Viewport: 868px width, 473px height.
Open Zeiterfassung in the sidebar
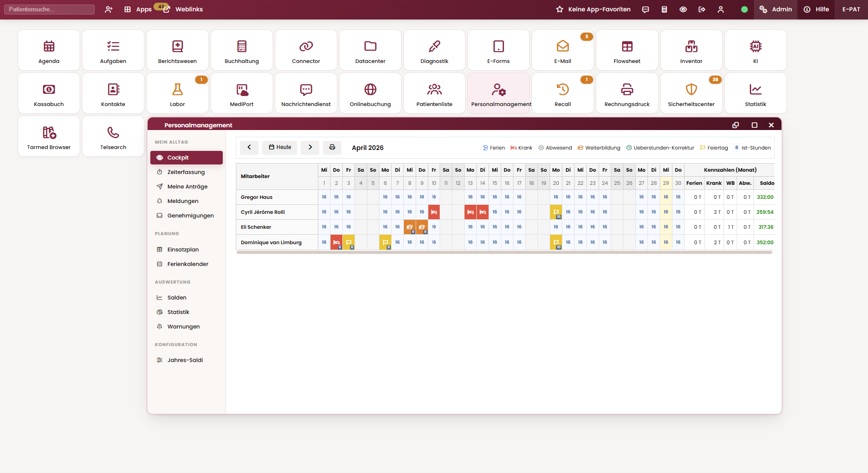[187, 172]
